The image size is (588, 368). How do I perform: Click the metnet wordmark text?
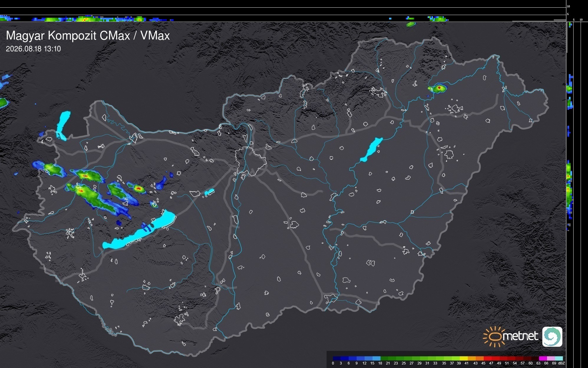tap(521, 336)
